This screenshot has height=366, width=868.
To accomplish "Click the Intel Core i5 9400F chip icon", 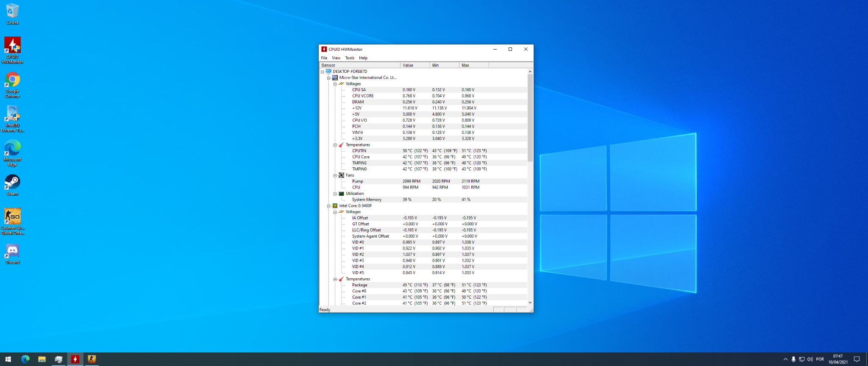I will [x=335, y=206].
